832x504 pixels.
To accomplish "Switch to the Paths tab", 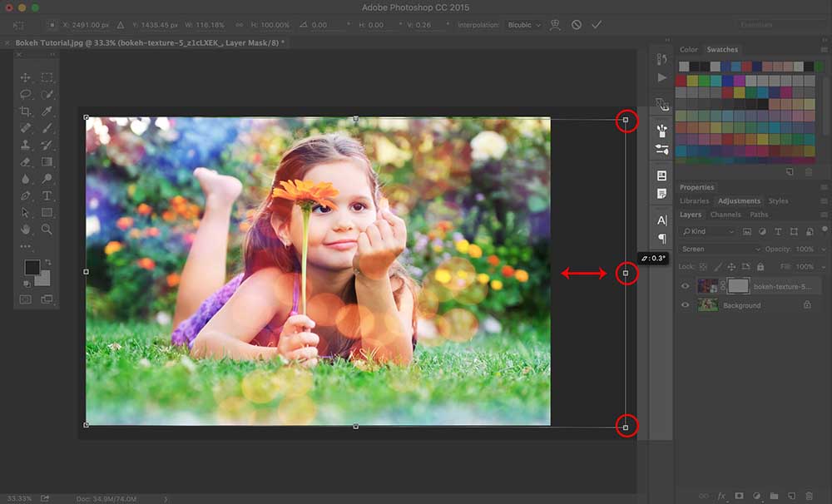I will pyautogui.click(x=759, y=215).
